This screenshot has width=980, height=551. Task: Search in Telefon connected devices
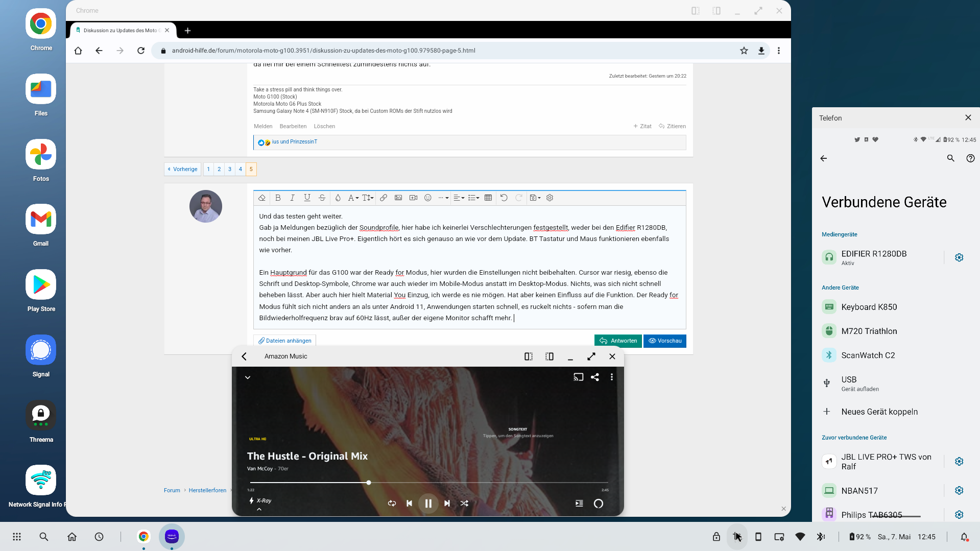[x=950, y=159]
